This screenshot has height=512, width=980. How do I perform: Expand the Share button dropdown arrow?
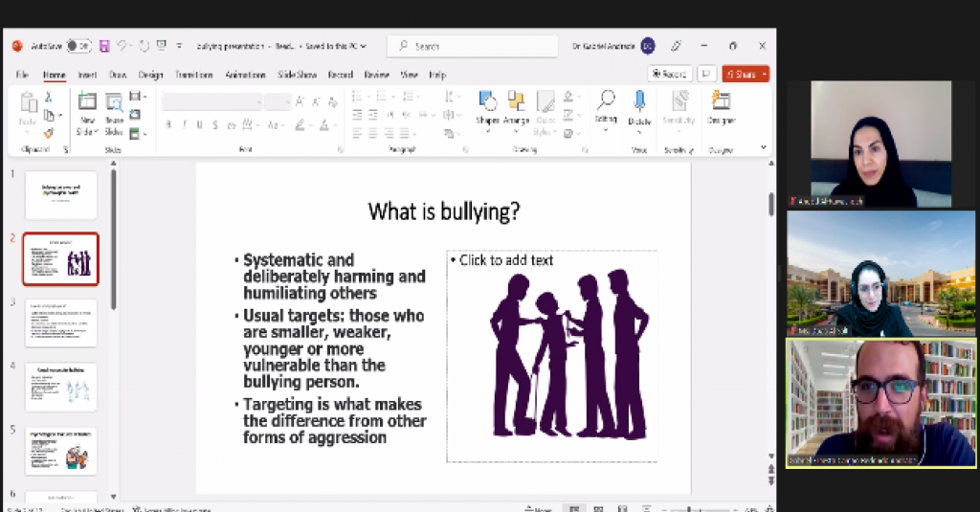point(763,74)
